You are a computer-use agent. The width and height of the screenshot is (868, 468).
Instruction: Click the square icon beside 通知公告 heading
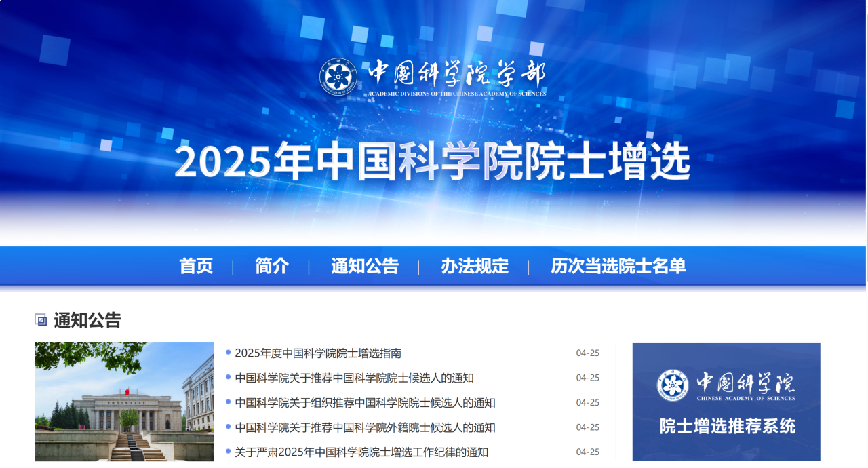(41, 320)
